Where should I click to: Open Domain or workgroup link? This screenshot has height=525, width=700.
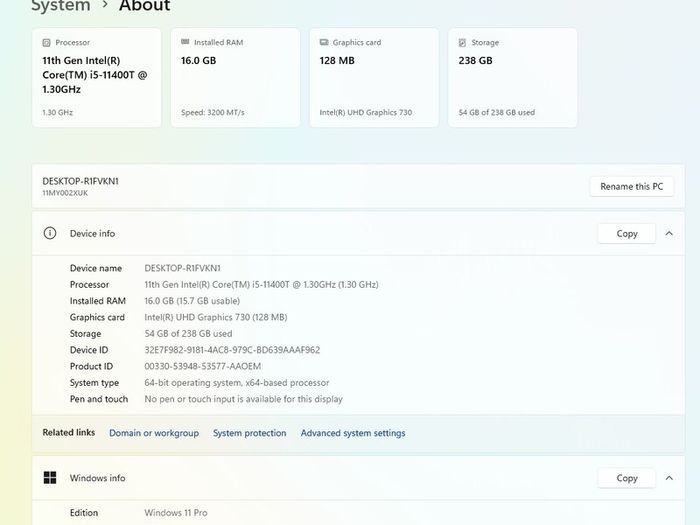pos(154,433)
